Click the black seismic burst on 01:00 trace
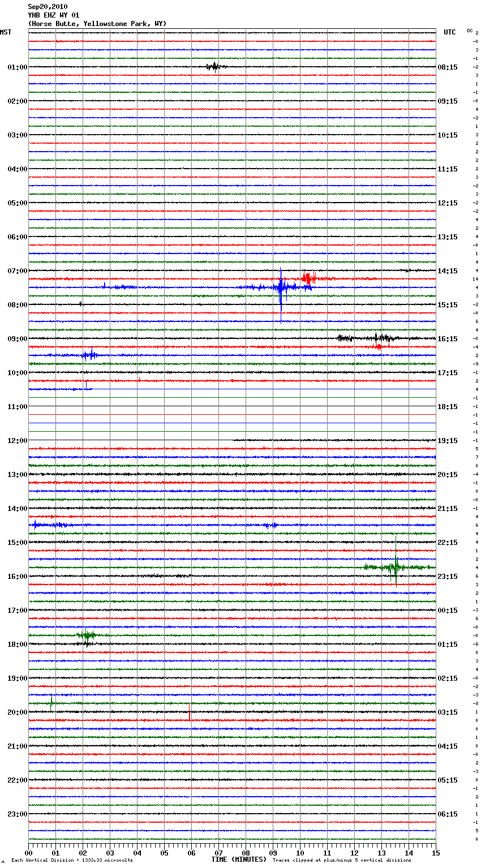The height and width of the screenshot is (868, 481). 215,67
